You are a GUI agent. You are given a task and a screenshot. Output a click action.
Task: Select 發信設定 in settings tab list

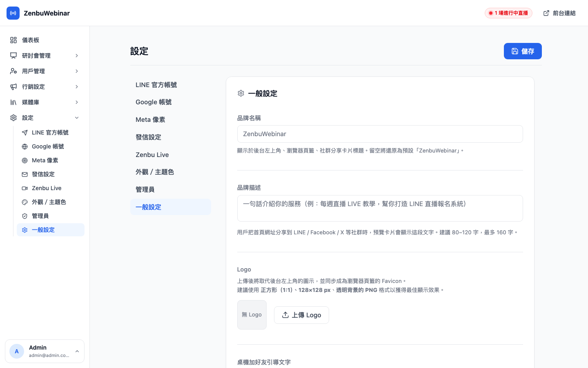[171, 137]
